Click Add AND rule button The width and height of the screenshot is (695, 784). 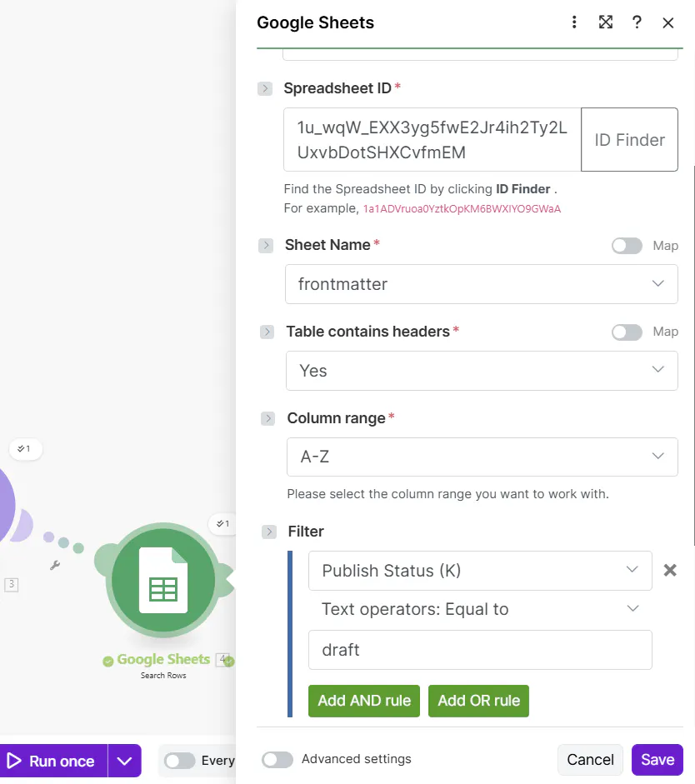tap(364, 701)
